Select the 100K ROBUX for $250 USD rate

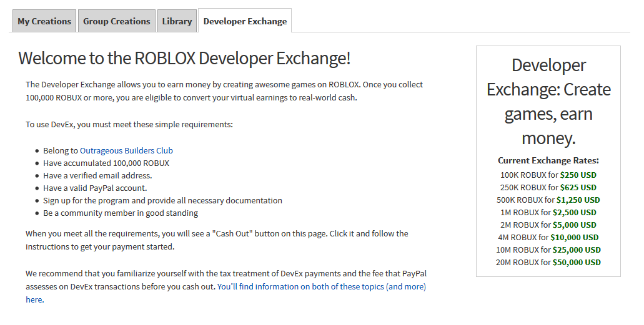tap(548, 175)
